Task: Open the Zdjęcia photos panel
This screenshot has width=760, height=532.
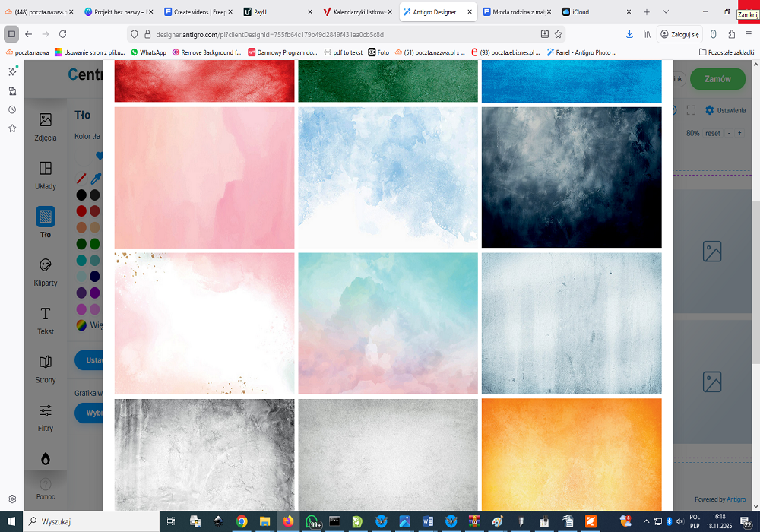Action: pyautogui.click(x=46, y=125)
